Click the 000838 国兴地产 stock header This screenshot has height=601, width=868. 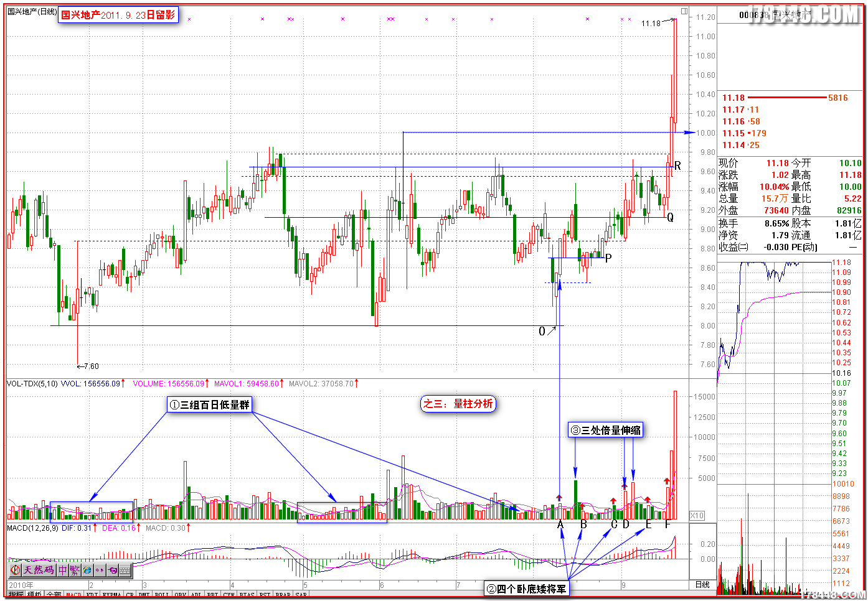click(775, 14)
